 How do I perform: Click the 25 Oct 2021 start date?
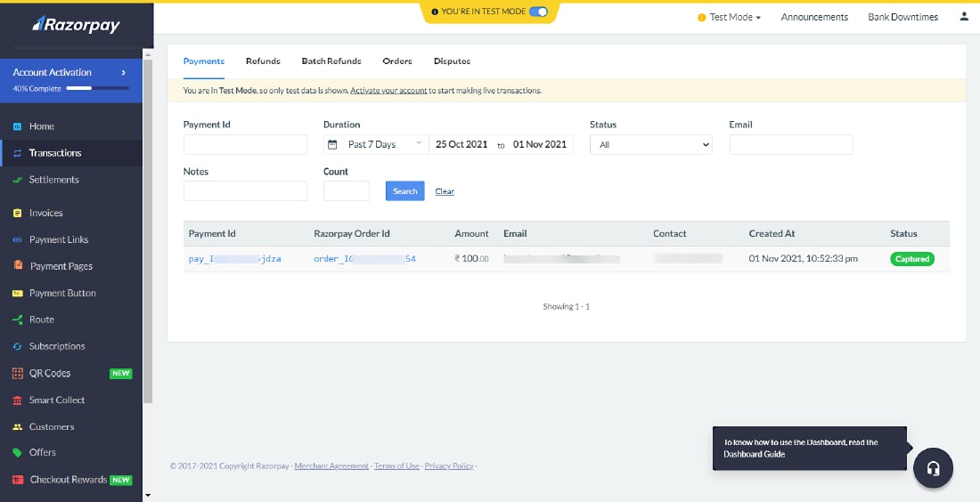(x=461, y=144)
